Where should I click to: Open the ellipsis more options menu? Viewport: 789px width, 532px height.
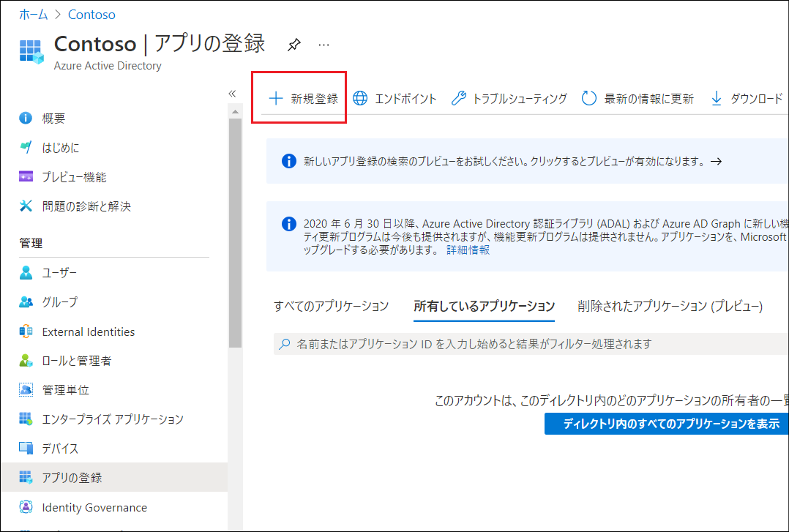point(324,45)
